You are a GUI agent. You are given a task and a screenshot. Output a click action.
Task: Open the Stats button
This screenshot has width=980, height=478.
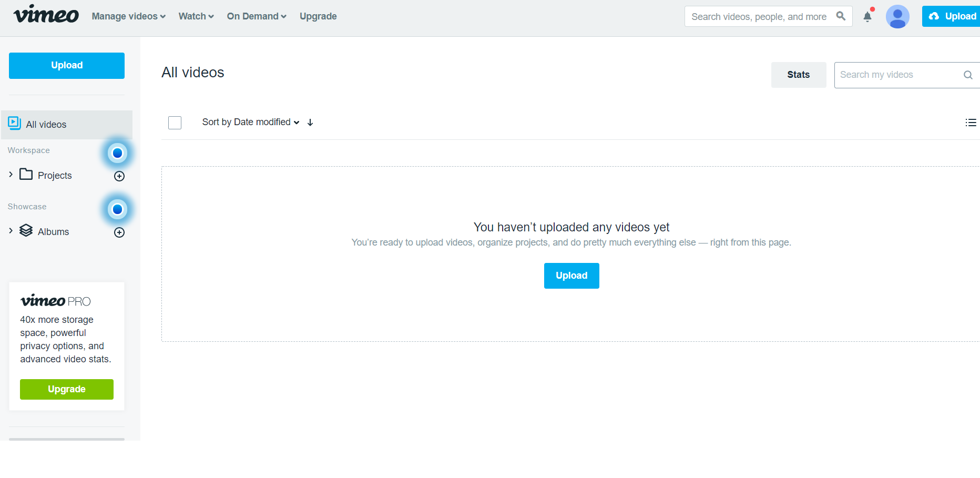[799, 75]
